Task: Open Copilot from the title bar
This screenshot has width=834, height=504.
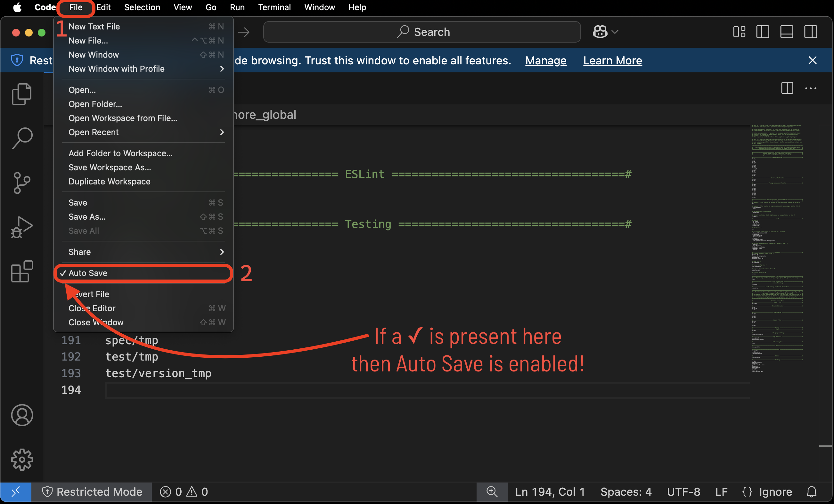Action: click(x=600, y=31)
